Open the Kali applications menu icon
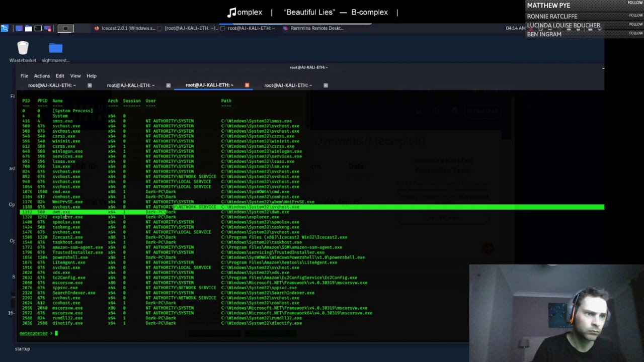Viewport: 644px width, 362px height. 5,28
